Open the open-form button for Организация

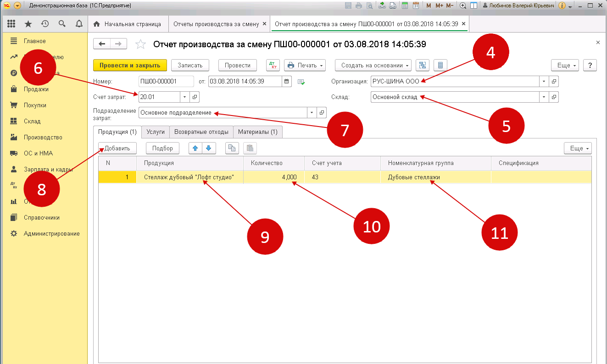(554, 82)
